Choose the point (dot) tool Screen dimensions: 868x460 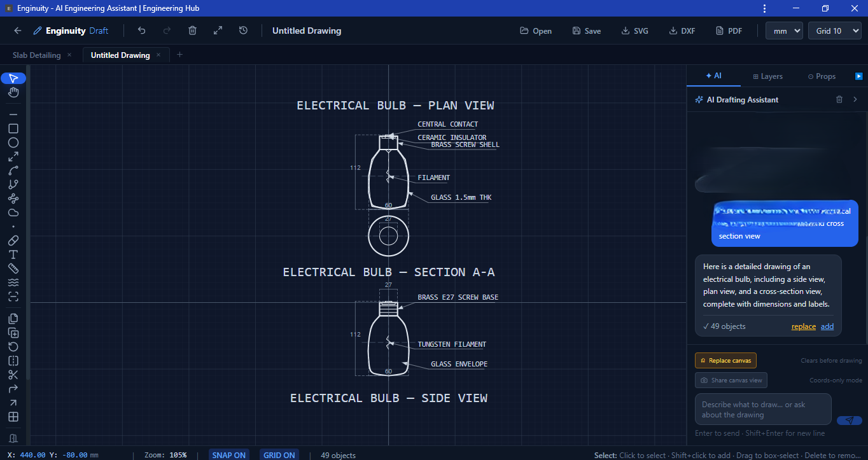[13, 227]
